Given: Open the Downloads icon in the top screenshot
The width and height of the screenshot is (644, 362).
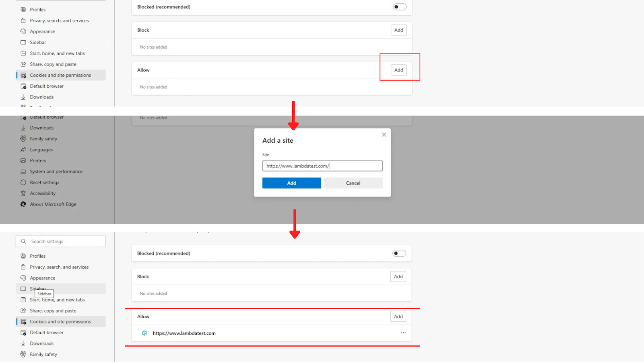Looking at the screenshot, I should pos(23,97).
